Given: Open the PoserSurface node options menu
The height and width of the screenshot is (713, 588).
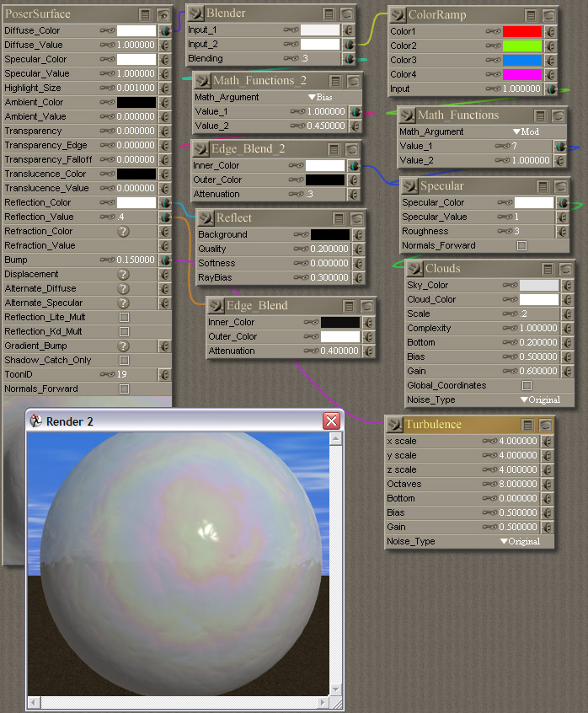Looking at the screenshot, I should (145, 14).
